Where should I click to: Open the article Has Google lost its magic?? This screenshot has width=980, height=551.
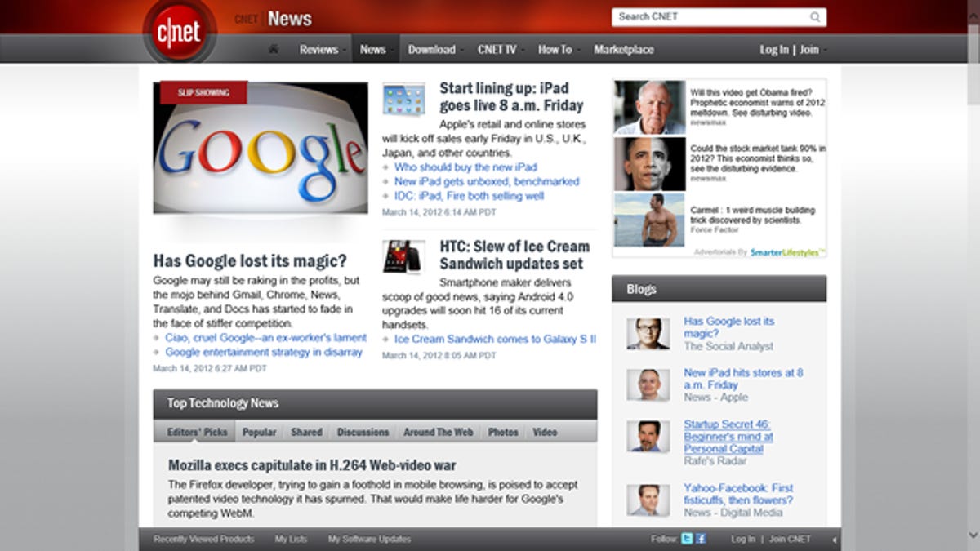pyautogui.click(x=248, y=261)
